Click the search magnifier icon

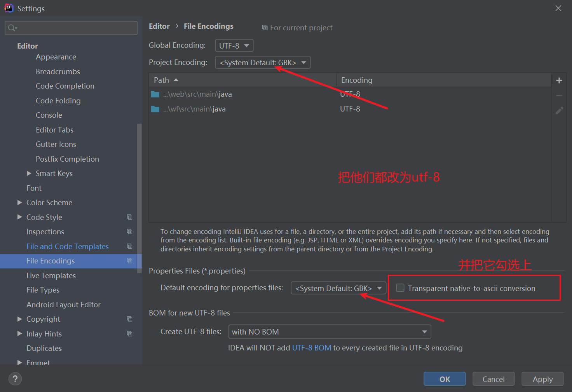click(x=12, y=28)
